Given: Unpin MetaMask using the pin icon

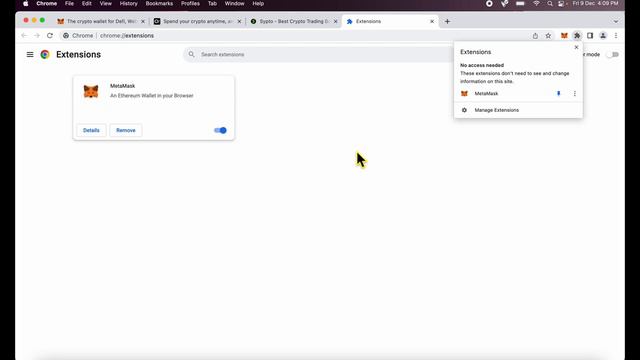Looking at the screenshot, I should click(558, 93).
